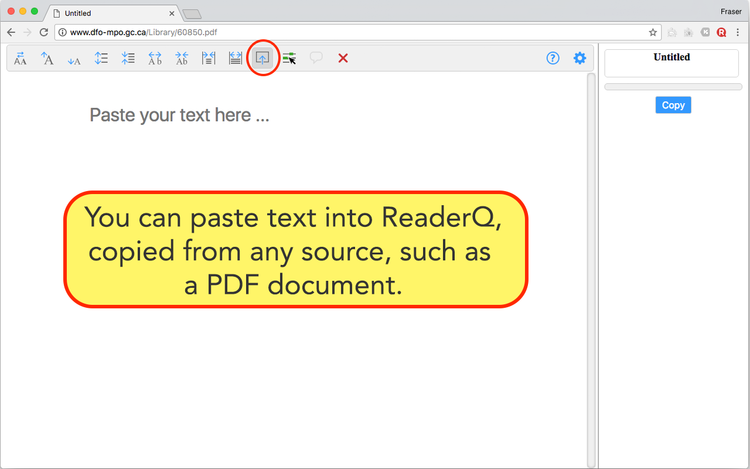Select the Untitled browser tab
This screenshot has height=469, width=750.
[x=113, y=13]
